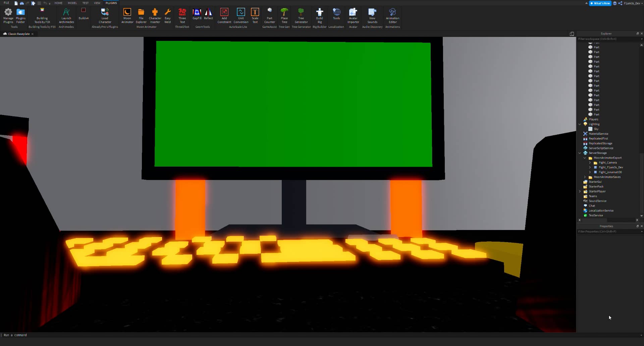Screen dimensions: 644x346
Task: Expand the StarterPlayer item
Action: tap(580, 191)
